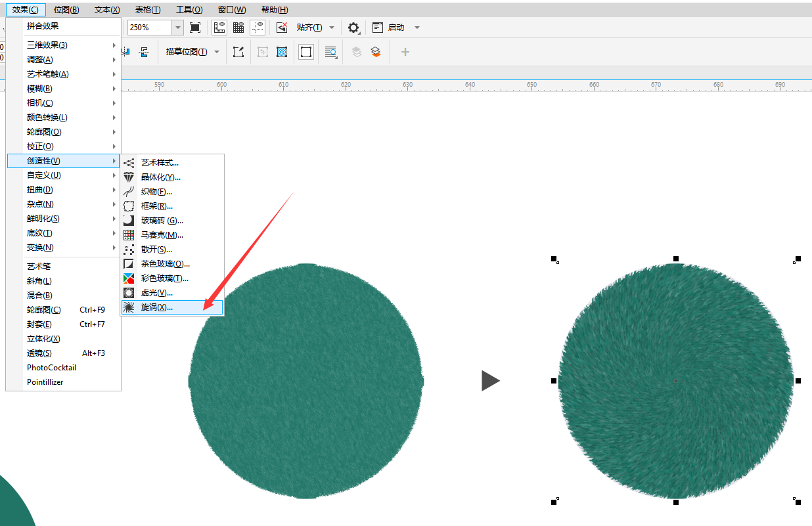Open the 窗口(W) menu

(232, 10)
